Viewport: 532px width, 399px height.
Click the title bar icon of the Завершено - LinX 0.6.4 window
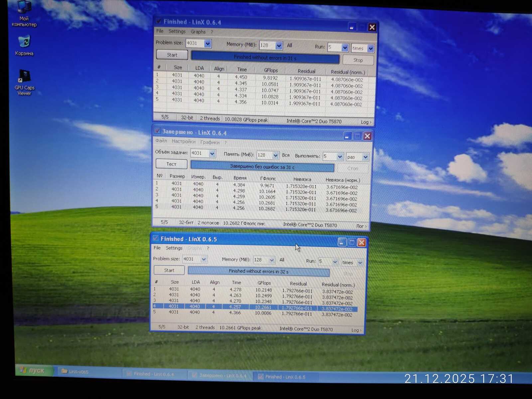point(158,131)
